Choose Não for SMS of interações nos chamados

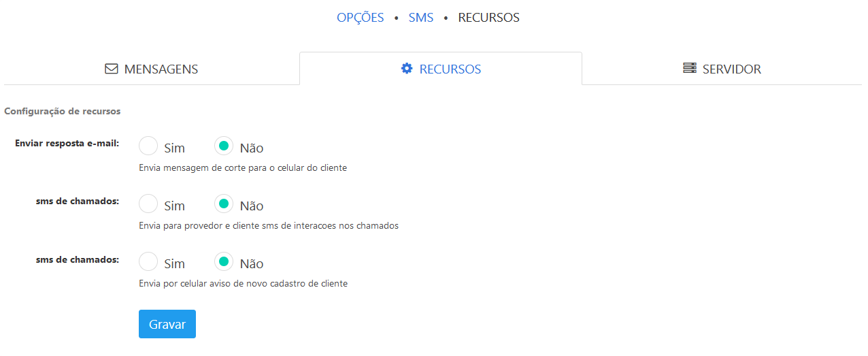224,204
